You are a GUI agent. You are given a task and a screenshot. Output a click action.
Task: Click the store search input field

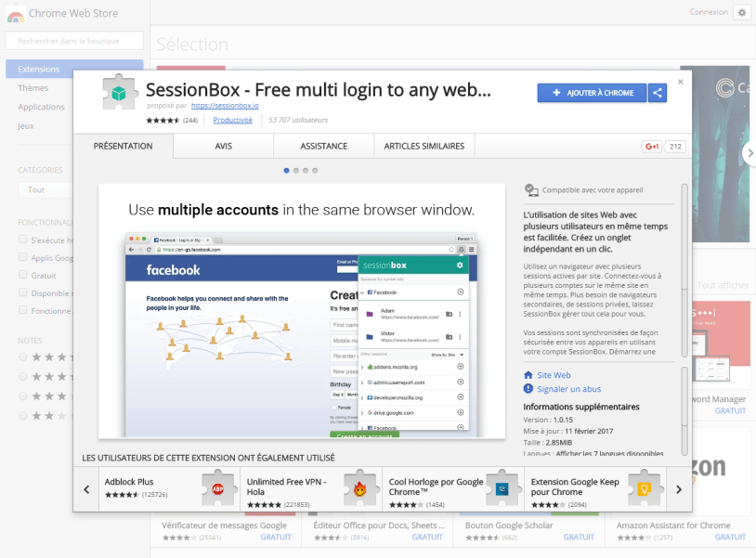[x=74, y=41]
